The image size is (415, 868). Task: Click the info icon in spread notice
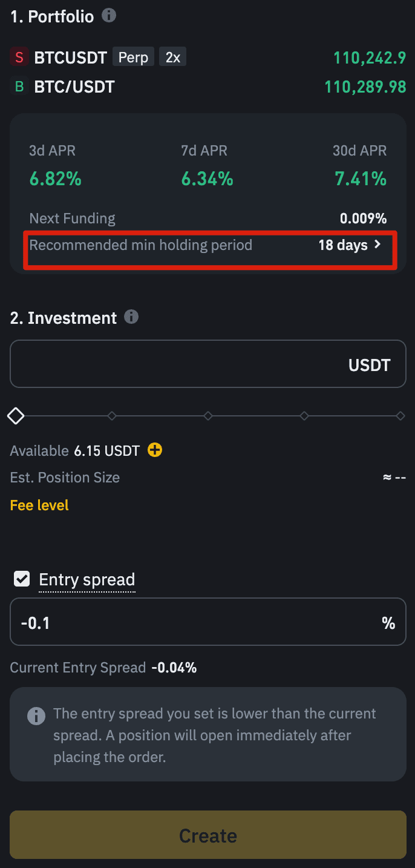pyautogui.click(x=36, y=716)
